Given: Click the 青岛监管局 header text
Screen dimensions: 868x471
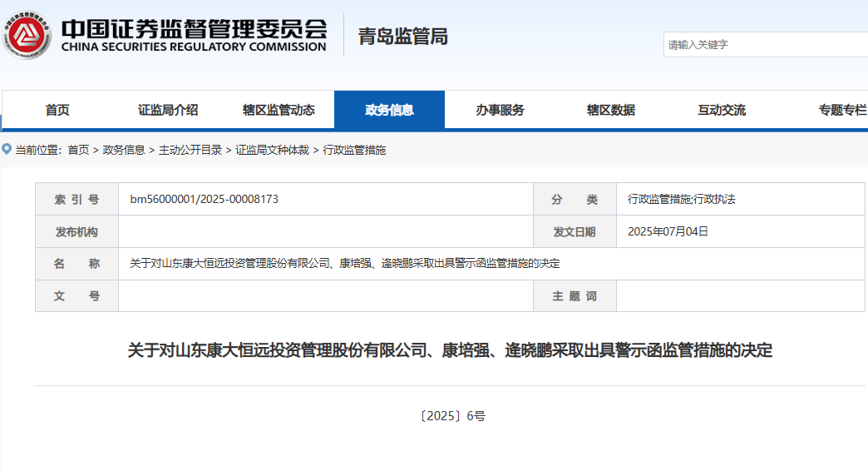Looking at the screenshot, I should (403, 37).
